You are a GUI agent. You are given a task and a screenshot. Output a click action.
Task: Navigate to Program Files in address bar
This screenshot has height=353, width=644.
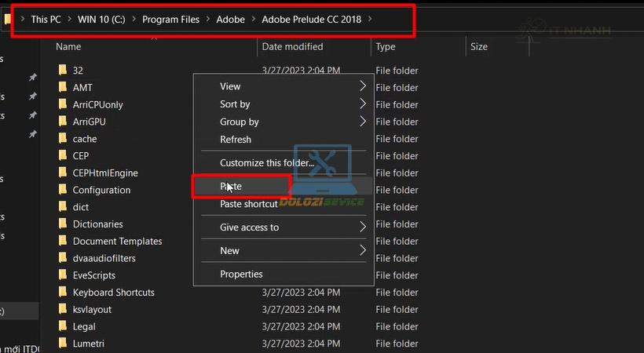pyautogui.click(x=170, y=19)
